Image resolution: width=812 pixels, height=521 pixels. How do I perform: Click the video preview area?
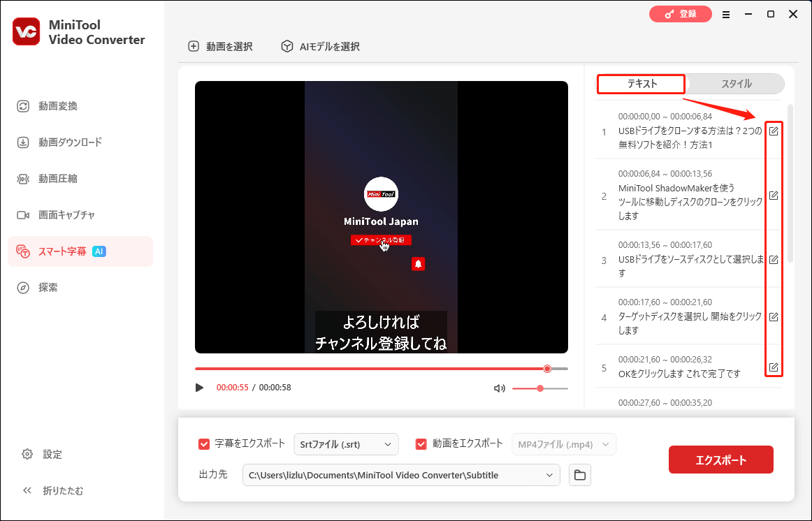click(381, 217)
